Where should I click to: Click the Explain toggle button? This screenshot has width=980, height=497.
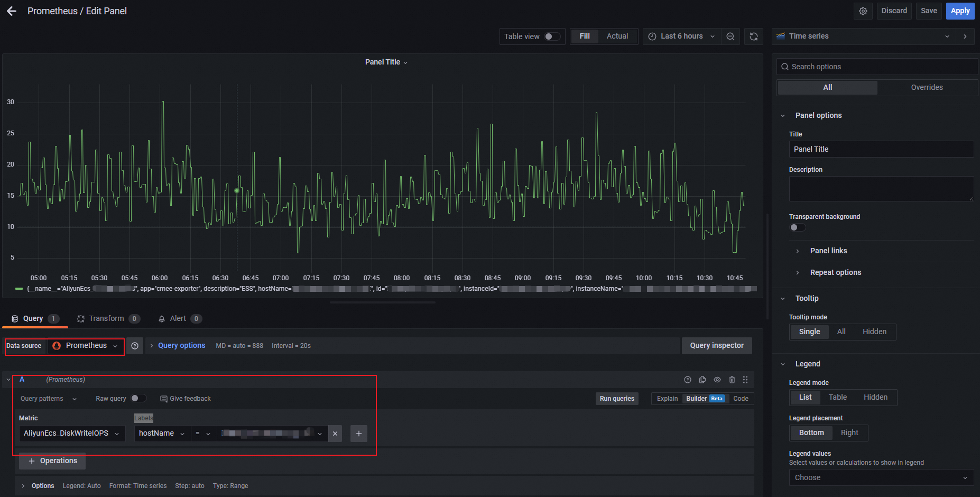click(x=667, y=399)
